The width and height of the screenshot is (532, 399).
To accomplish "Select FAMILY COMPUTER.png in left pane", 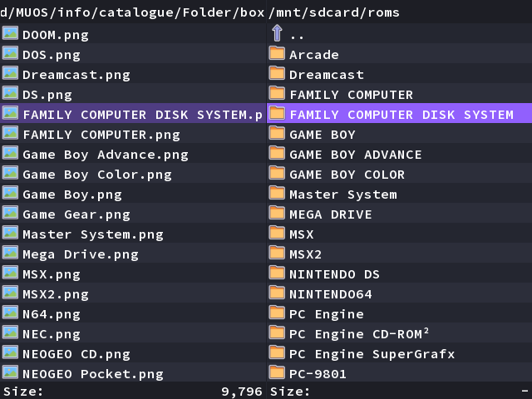I will tap(133, 133).
